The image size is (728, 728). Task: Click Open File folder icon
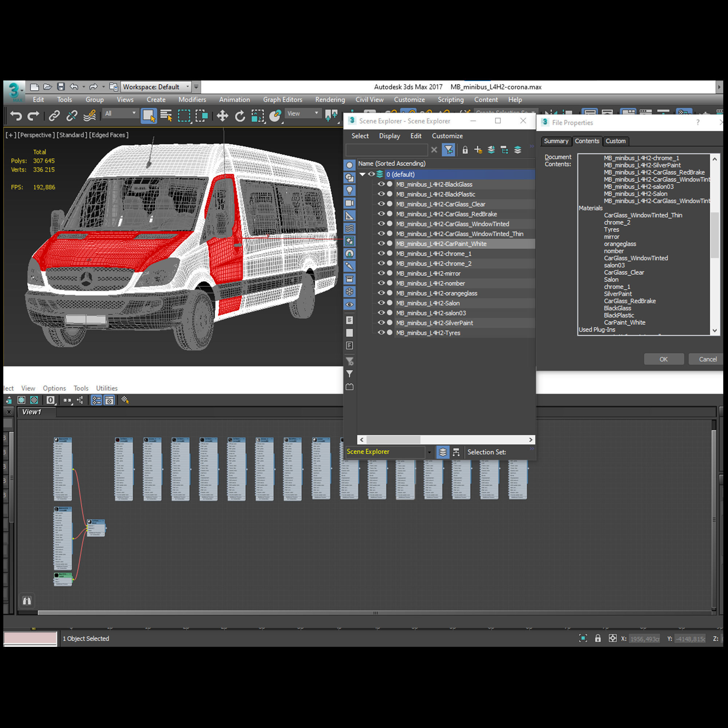[47, 87]
